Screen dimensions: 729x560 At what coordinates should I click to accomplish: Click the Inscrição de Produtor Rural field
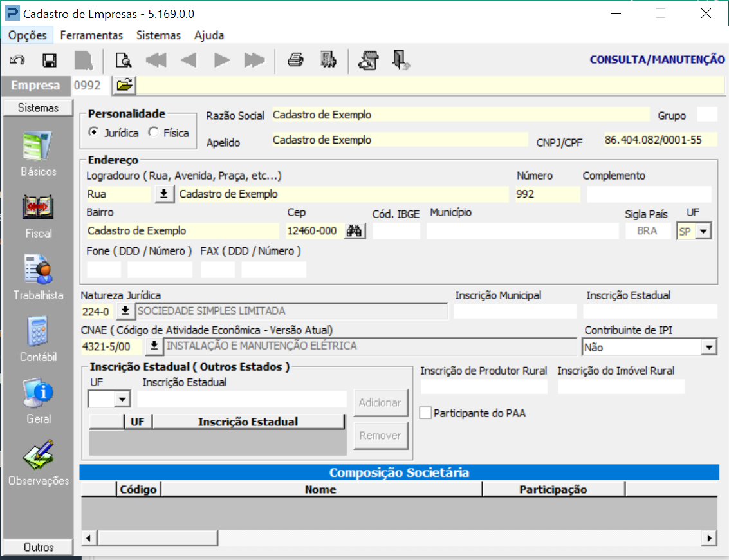(484, 386)
